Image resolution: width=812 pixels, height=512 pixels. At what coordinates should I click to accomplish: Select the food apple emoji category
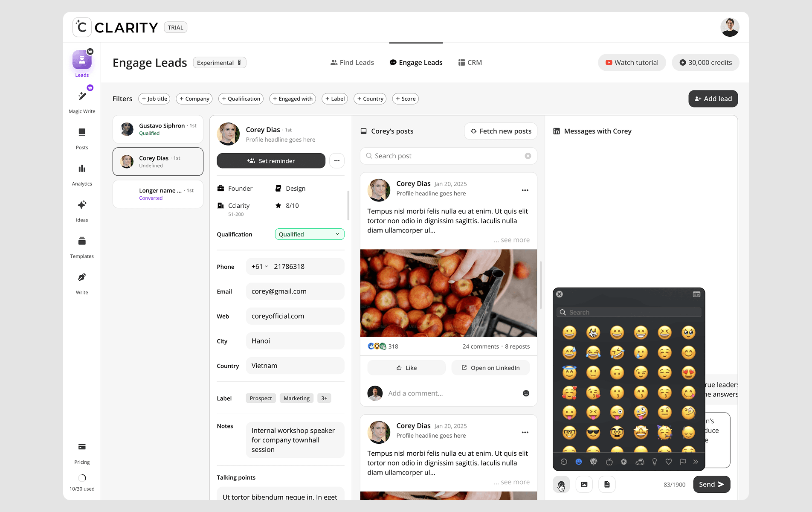[609, 462]
